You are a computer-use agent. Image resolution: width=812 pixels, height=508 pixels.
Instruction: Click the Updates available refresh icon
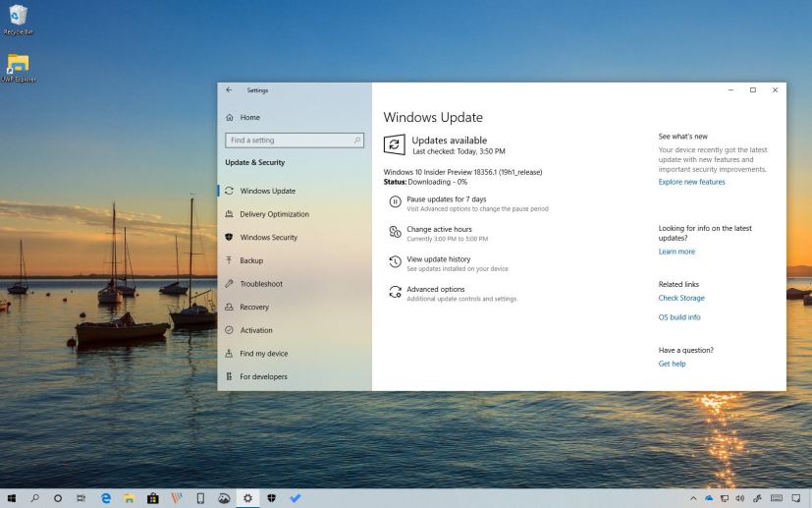coord(394,144)
